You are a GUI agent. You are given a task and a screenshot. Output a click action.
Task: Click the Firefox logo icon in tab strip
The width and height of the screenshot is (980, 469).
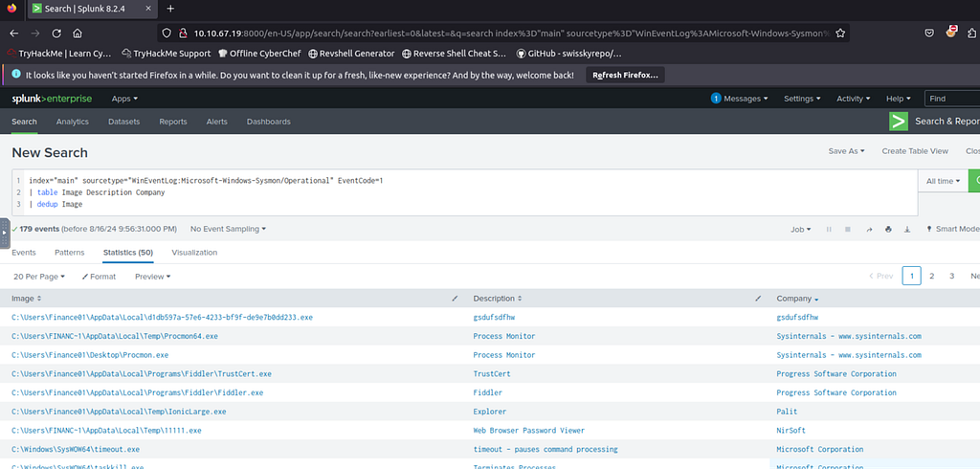coord(11,8)
